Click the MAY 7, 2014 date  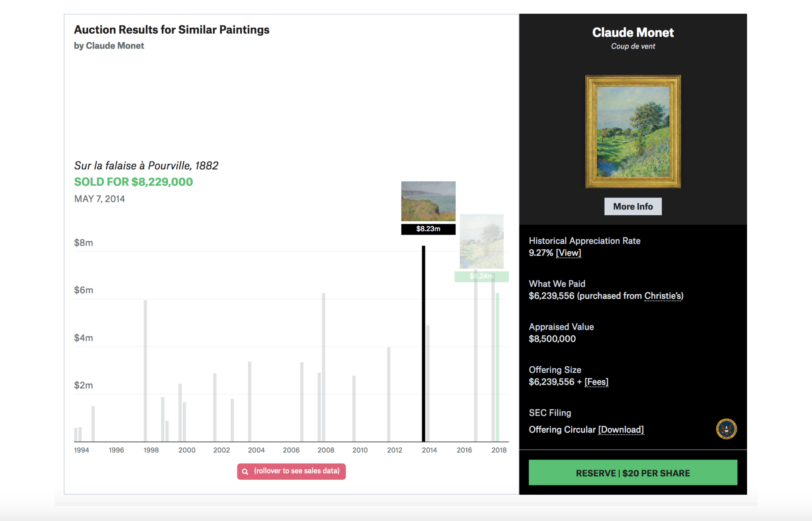click(x=100, y=199)
